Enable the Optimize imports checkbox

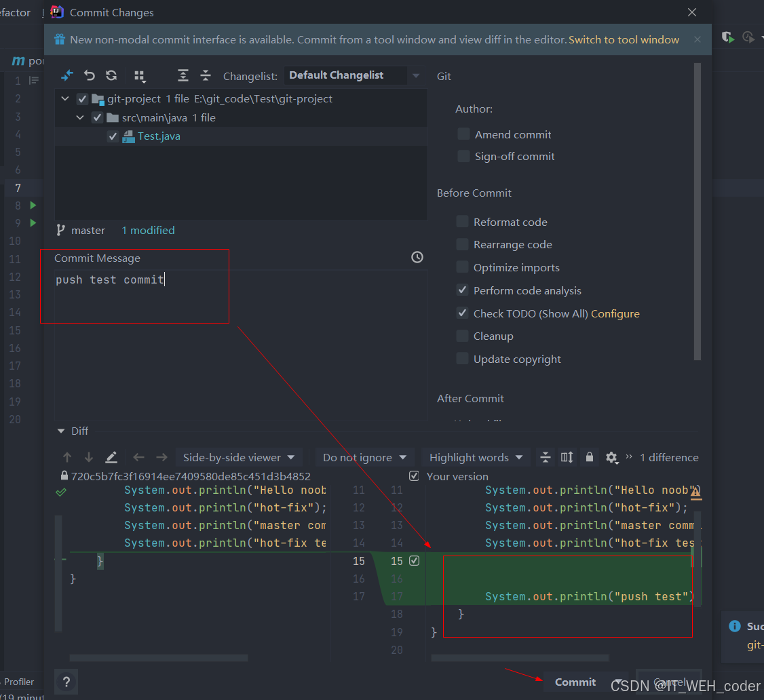pyautogui.click(x=462, y=267)
